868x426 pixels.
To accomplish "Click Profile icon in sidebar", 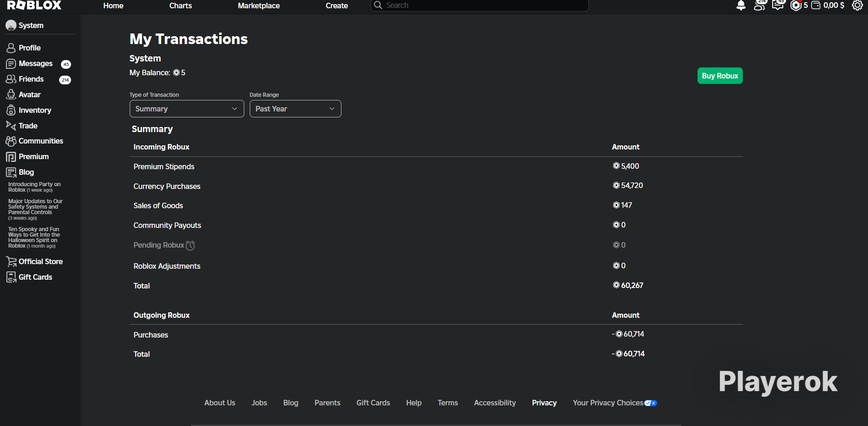I will coord(11,48).
